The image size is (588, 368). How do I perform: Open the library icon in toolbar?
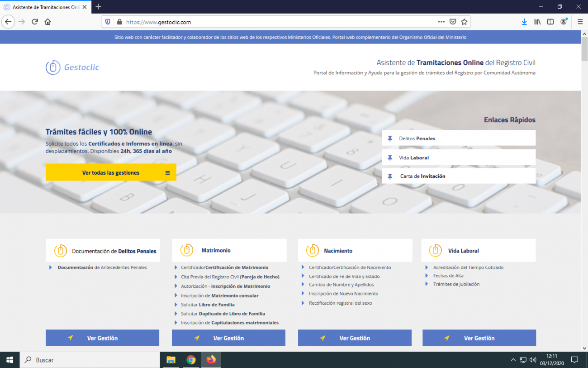click(x=537, y=22)
